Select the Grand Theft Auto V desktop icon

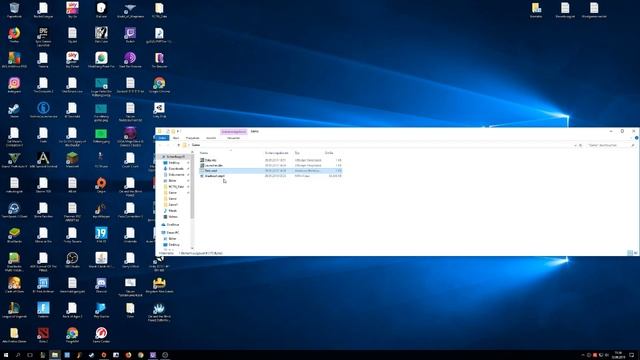[14, 160]
